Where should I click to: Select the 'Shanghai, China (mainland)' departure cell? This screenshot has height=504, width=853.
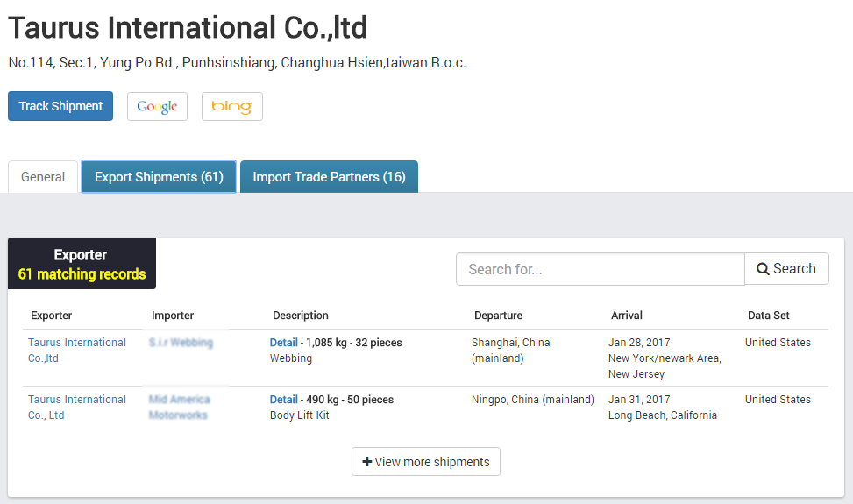click(x=511, y=350)
